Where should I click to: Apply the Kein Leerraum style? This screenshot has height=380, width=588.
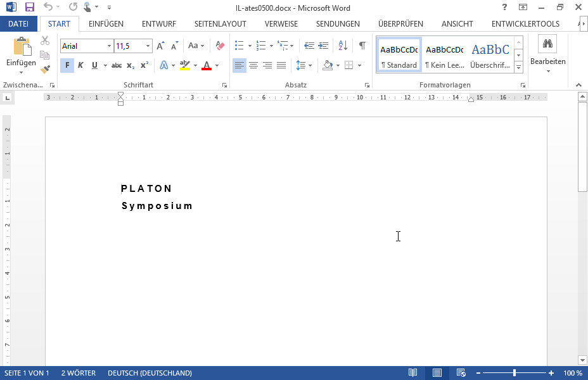pos(445,54)
